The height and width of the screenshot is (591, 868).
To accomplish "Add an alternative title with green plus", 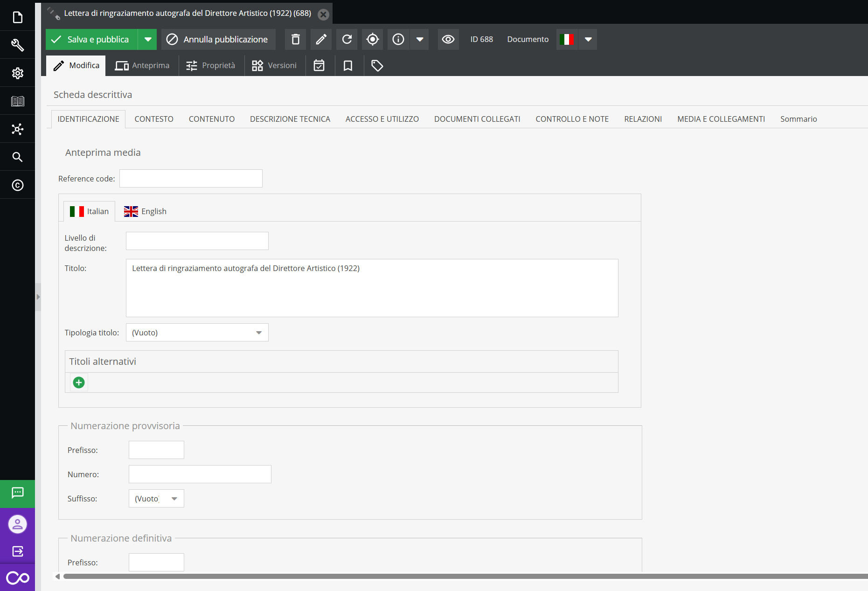I will 79,382.
